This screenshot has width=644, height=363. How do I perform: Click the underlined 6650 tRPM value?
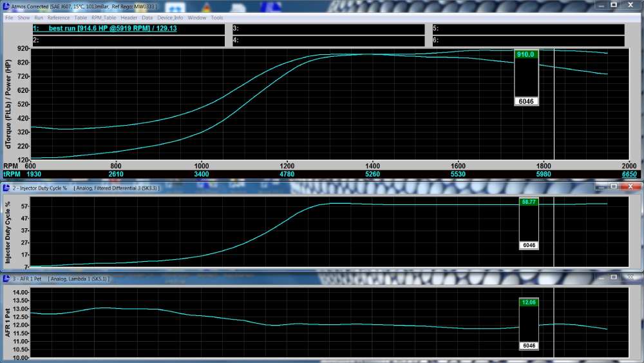tap(629, 175)
